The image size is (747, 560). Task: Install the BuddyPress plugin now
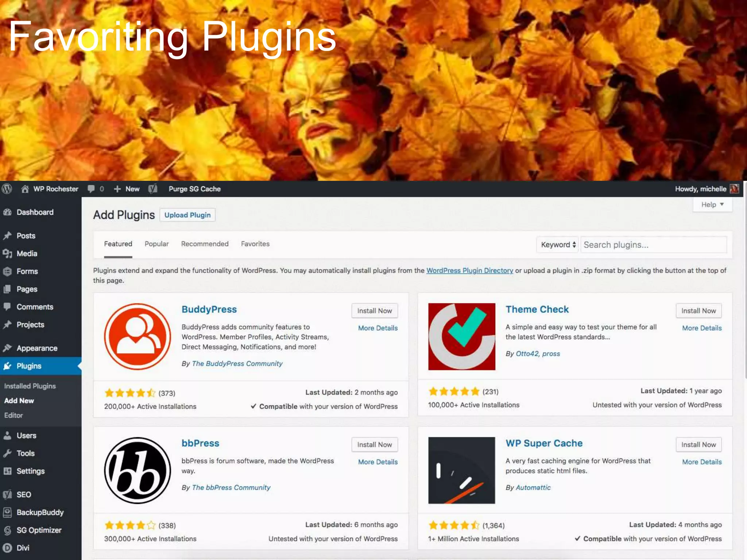click(375, 311)
